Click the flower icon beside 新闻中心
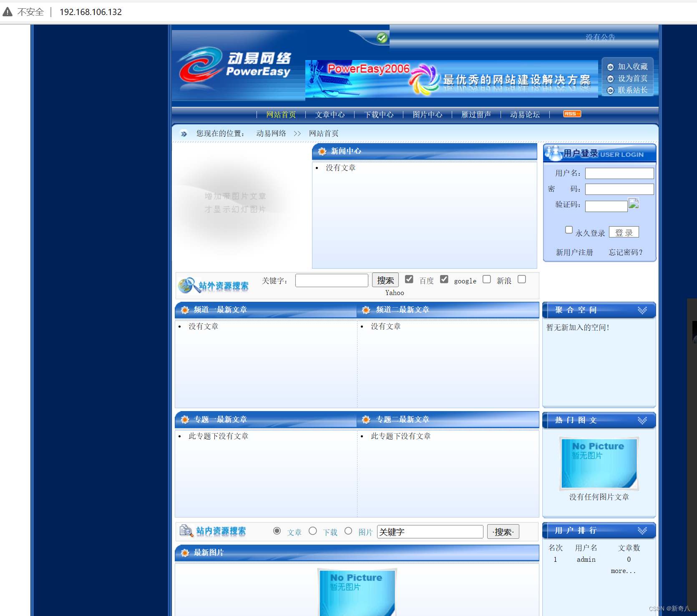 322,151
